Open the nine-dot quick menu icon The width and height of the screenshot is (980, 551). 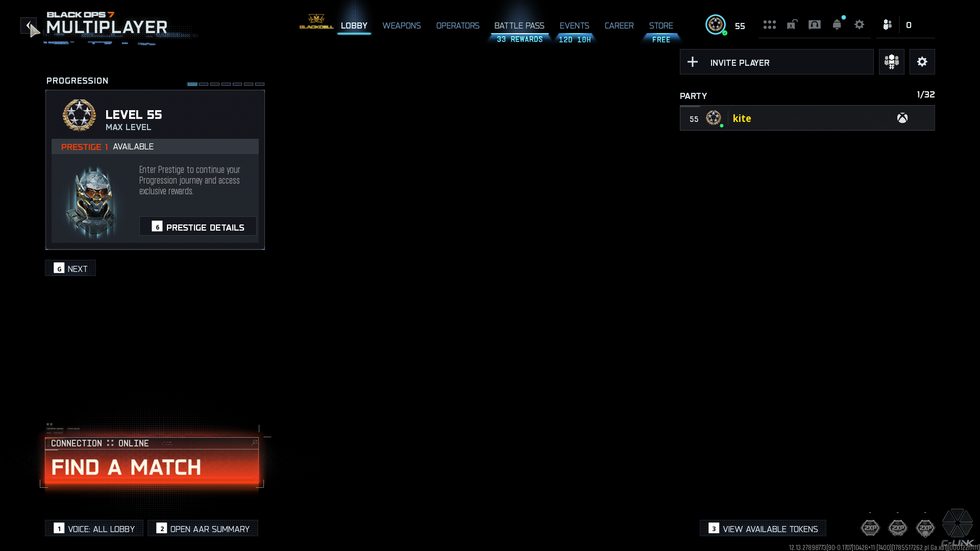[770, 24]
